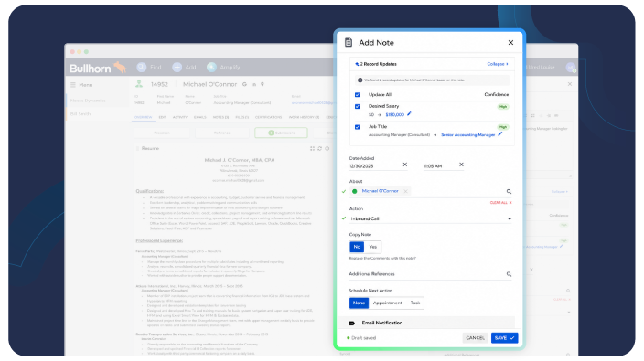Switch to the Overview tab
Image resolution: width=644 pixels, height=361 pixels.
pos(144,117)
